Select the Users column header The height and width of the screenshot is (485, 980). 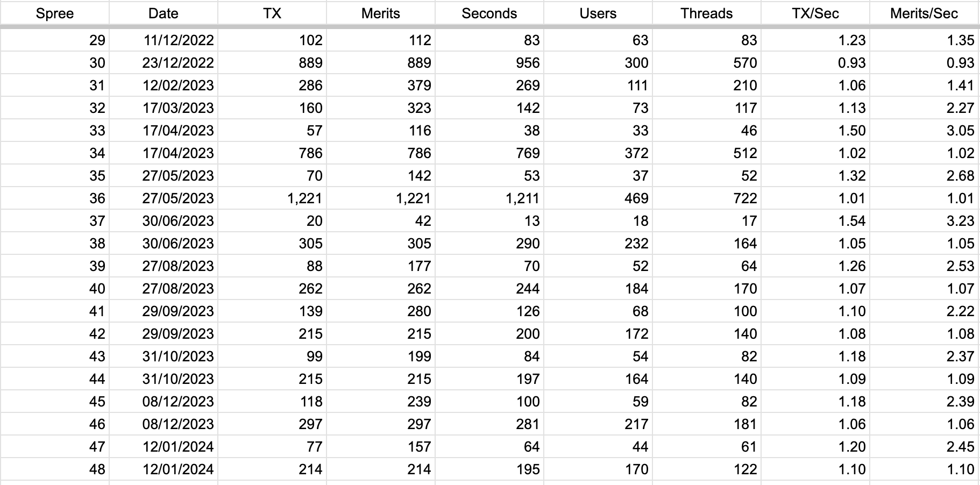coord(598,13)
